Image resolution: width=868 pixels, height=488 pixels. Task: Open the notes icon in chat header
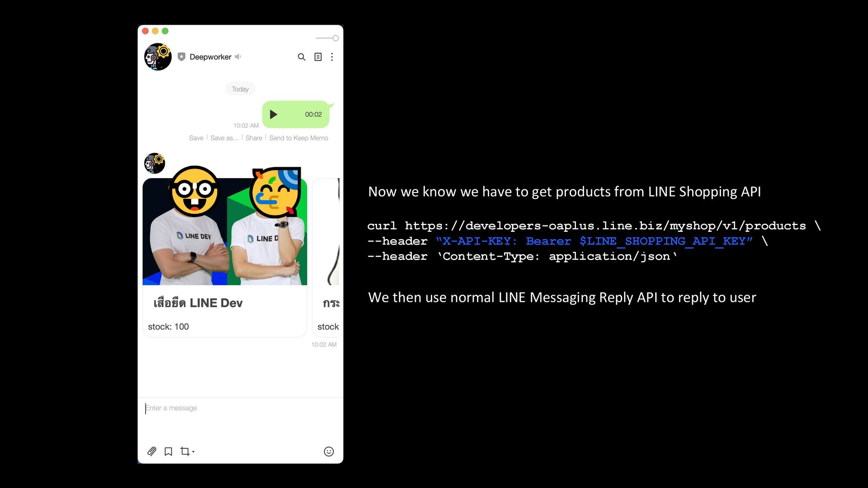point(318,57)
